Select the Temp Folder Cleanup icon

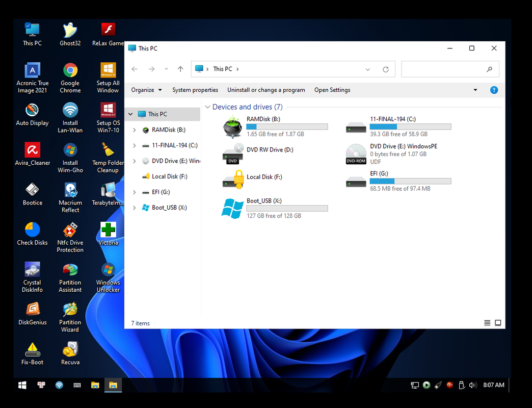click(x=108, y=158)
